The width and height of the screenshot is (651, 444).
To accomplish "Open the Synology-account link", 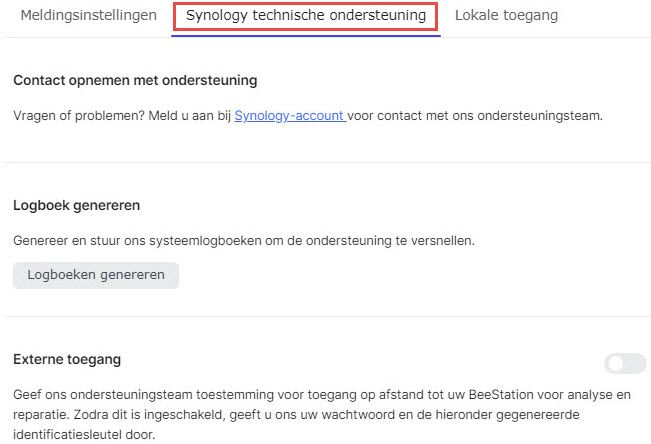I will click(290, 116).
